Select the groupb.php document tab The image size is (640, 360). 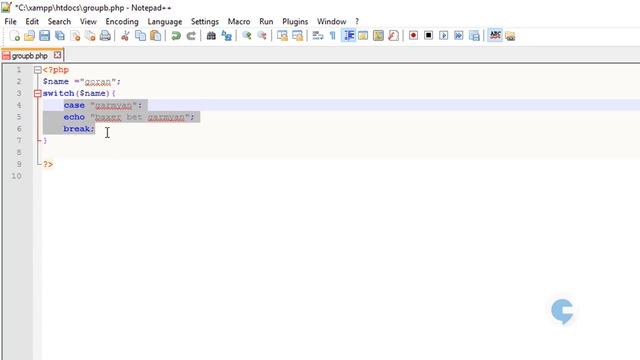coord(30,56)
